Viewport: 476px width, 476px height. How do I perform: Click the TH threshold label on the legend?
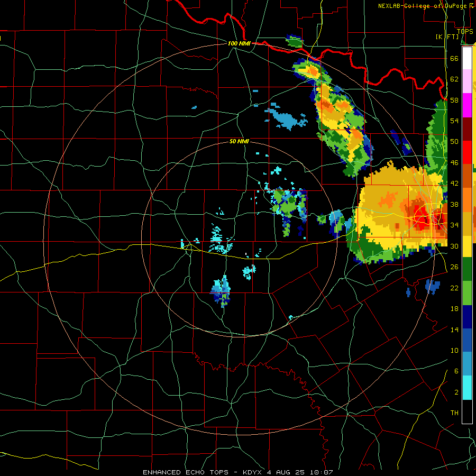[x=454, y=413]
